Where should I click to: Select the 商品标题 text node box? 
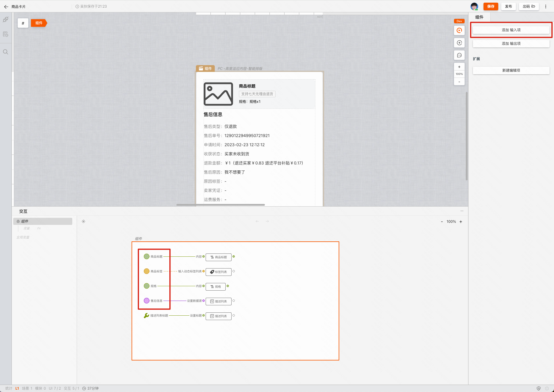pos(219,257)
